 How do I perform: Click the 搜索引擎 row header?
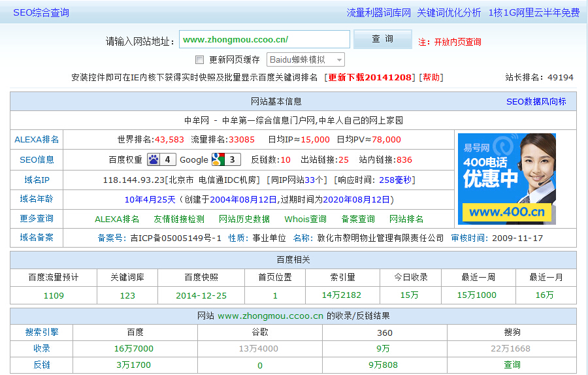coord(42,332)
